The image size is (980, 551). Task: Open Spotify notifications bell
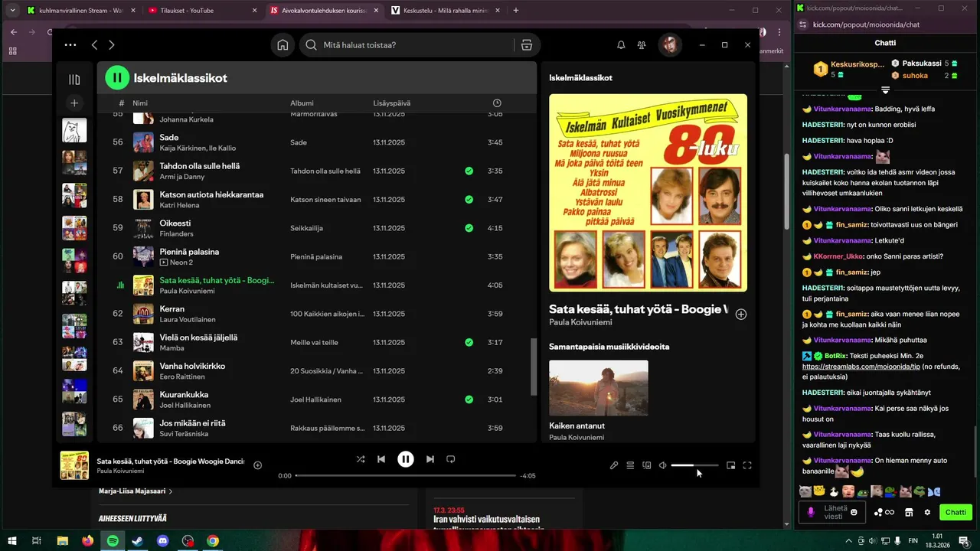(621, 45)
